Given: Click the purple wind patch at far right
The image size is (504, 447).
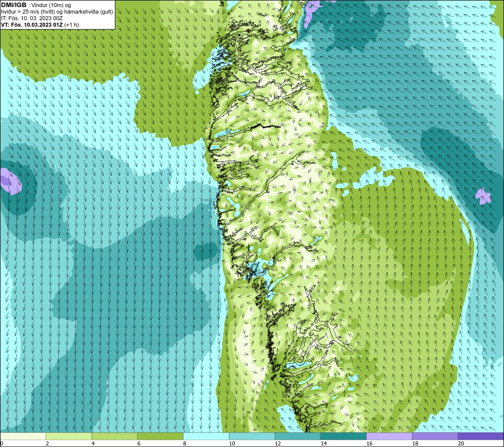Looking at the screenshot, I should click(x=483, y=197).
